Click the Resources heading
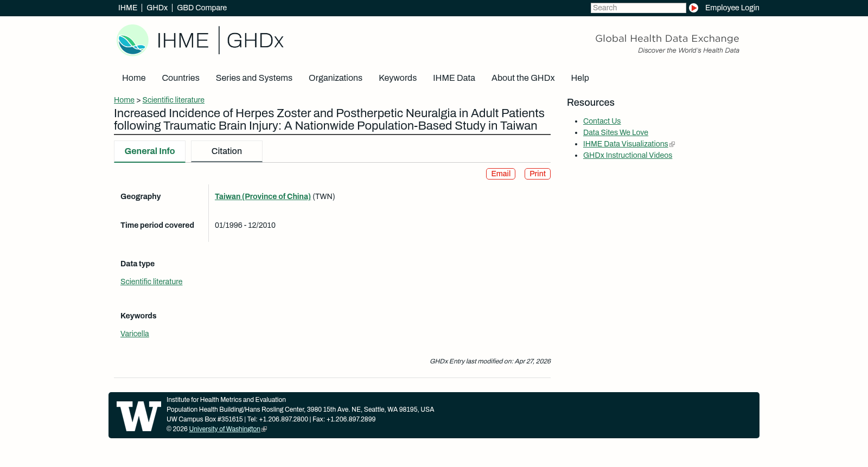The width and height of the screenshot is (868, 467). [x=591, y=103]
